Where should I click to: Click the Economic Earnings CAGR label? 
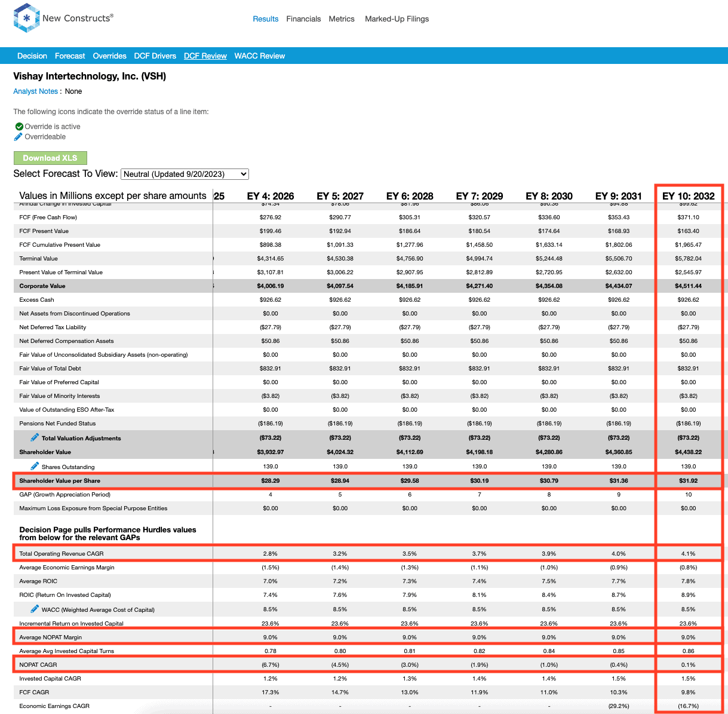click(54, 706)
